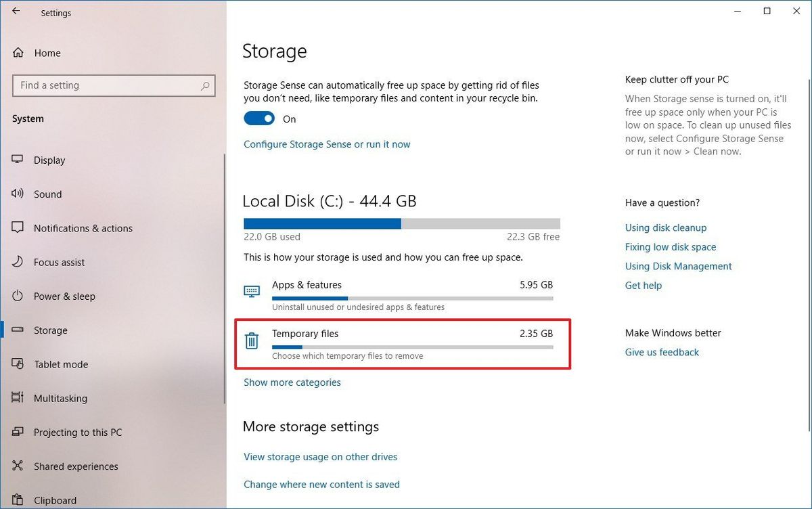
Task: Open Give us feedback
Action: click(662, 352)
